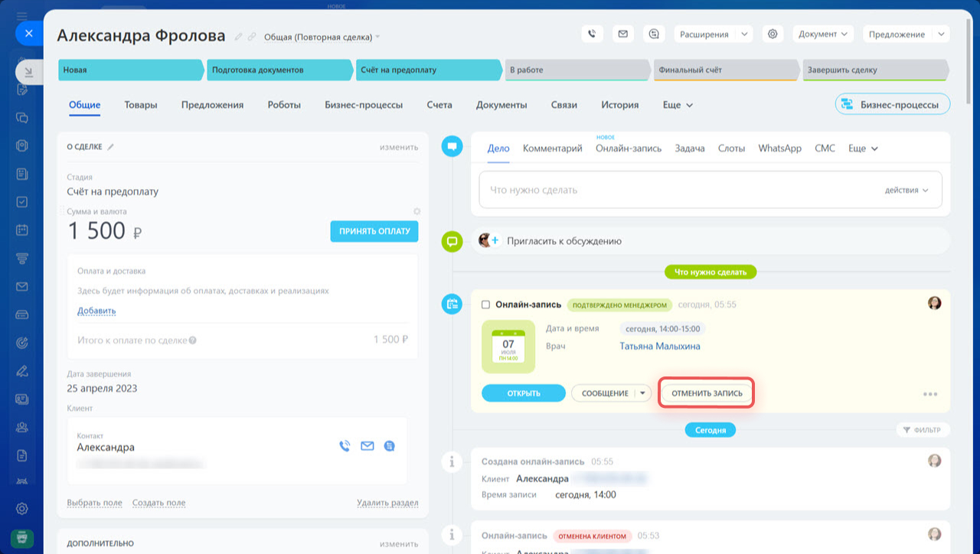Expand the Расширения dropdown arrow
980x554 pixels.
point(745,34)
